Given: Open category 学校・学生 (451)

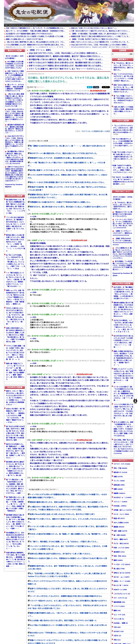Looking at the screenshot, I should click(120, 556).
